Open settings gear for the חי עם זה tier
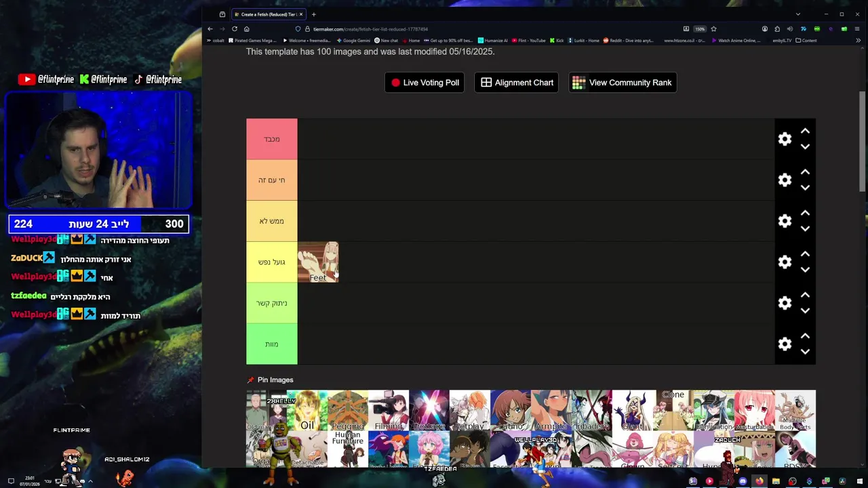Image resolution: width=868 pixels, height=488 pixels. point(785,180)
